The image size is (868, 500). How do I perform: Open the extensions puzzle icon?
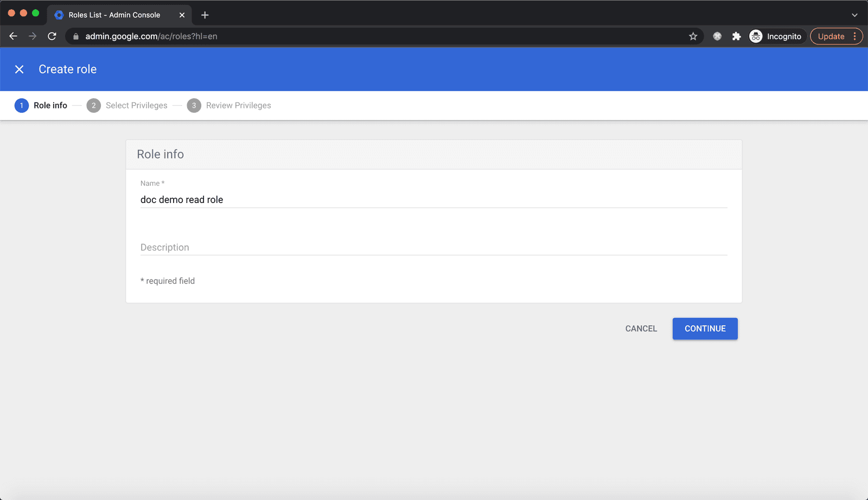point(736,36)
